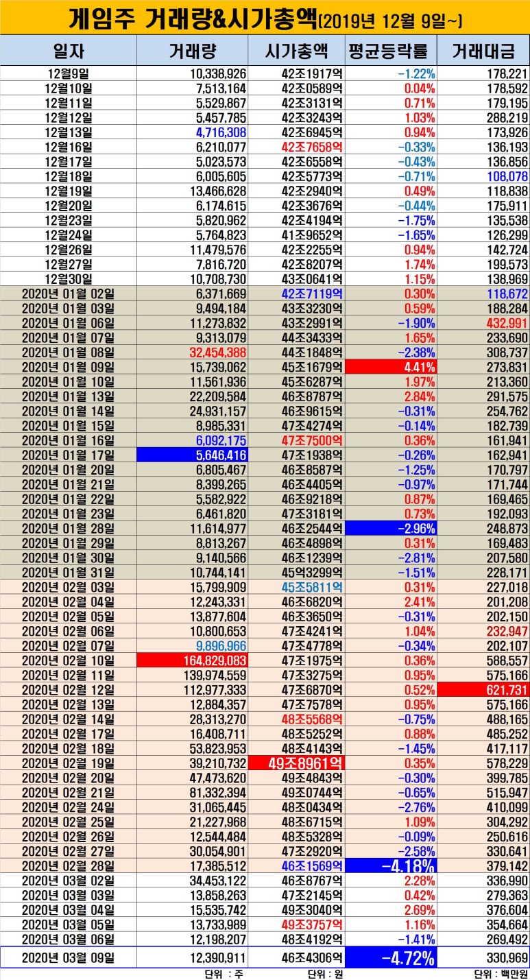Screen dimensions: 530x980
Task: Click the 12월30일 date cell
Action: (x=69, y=278)
